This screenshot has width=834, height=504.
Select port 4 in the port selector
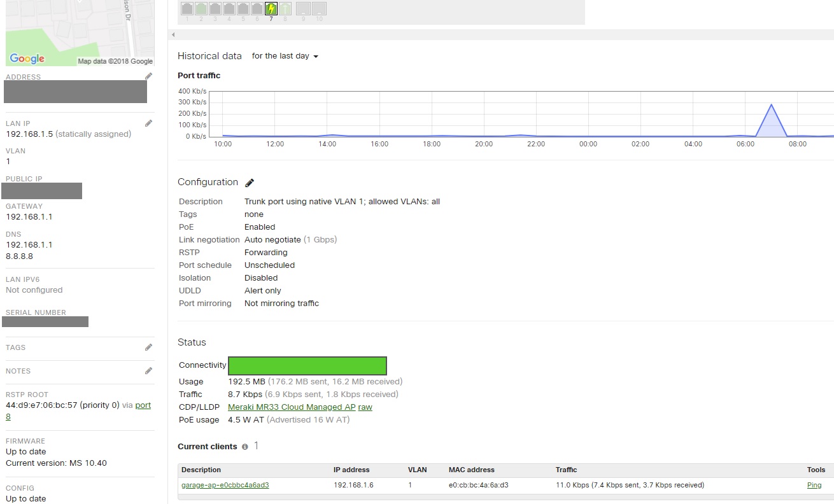click(228, 8)
